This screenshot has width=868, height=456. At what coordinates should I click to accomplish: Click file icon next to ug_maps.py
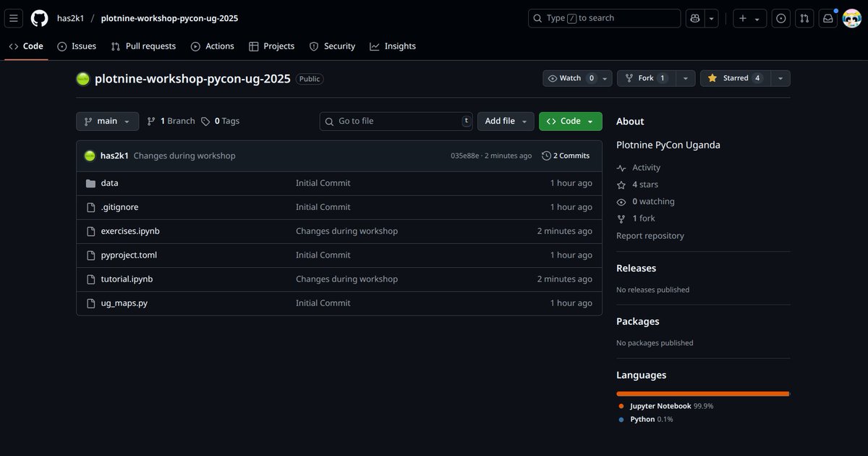click(x=90, y=303)
